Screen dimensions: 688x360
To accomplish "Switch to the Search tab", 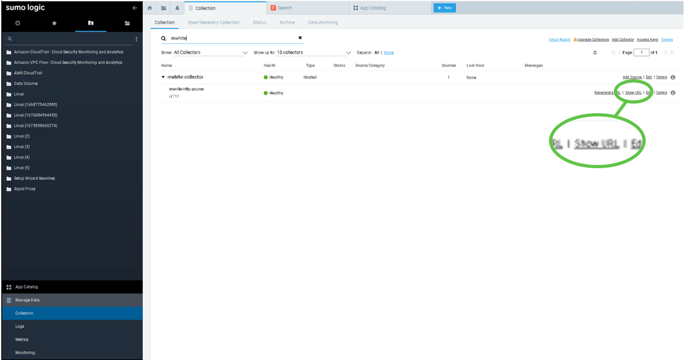I will (307, 8).
